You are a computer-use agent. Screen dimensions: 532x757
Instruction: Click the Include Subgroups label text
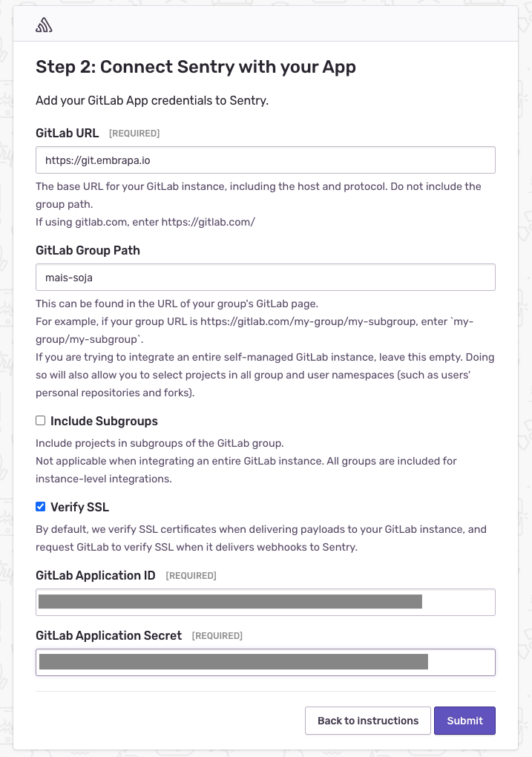[x=104, y=421]
